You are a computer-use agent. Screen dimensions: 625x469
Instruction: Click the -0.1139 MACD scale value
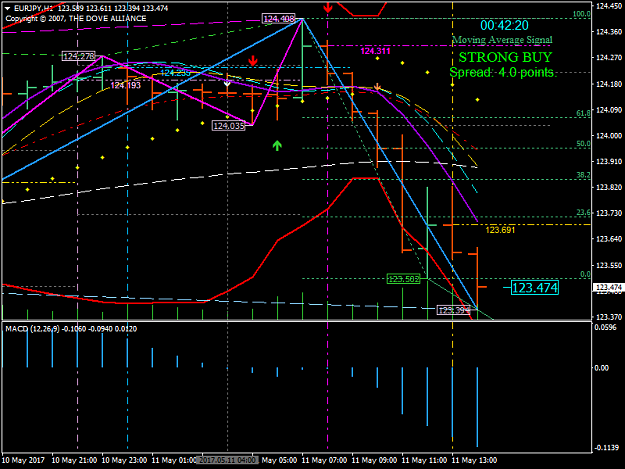pyautogui.click(x=607, y=447)
